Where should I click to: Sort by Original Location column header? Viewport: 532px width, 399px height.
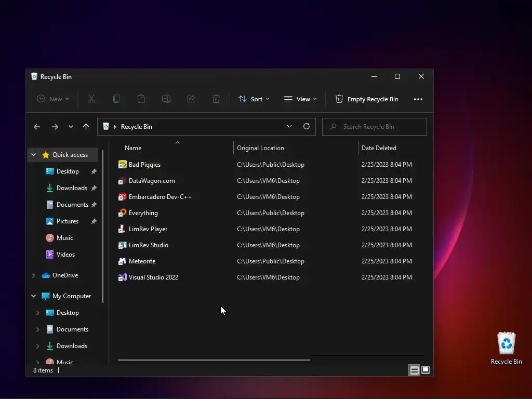tap(260, 148)
